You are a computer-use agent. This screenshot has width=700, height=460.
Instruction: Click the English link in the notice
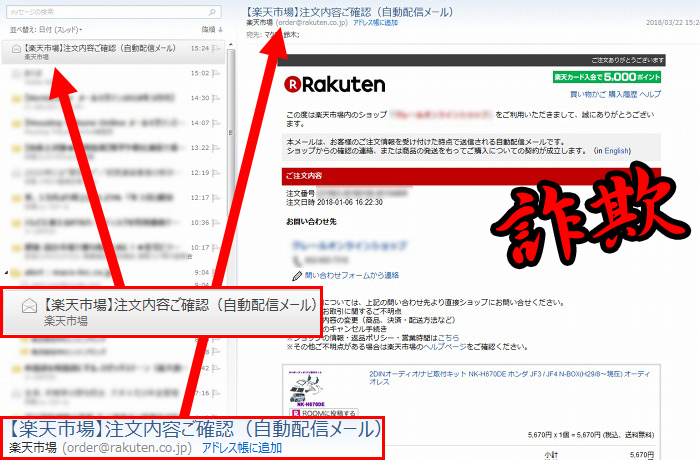(x=617, y=151)
